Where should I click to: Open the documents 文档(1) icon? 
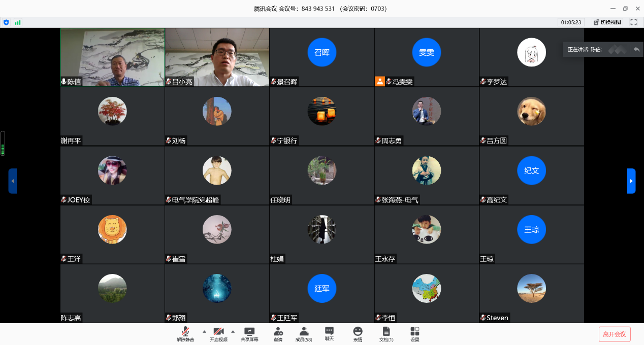pos(386,333)
